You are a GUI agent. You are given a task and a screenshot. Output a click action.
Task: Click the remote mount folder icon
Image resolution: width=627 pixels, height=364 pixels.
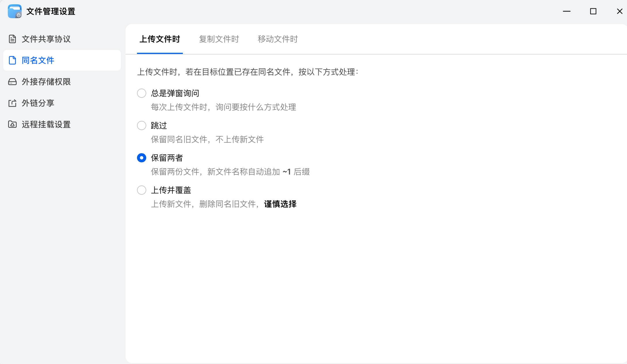[x=12, y=124]
